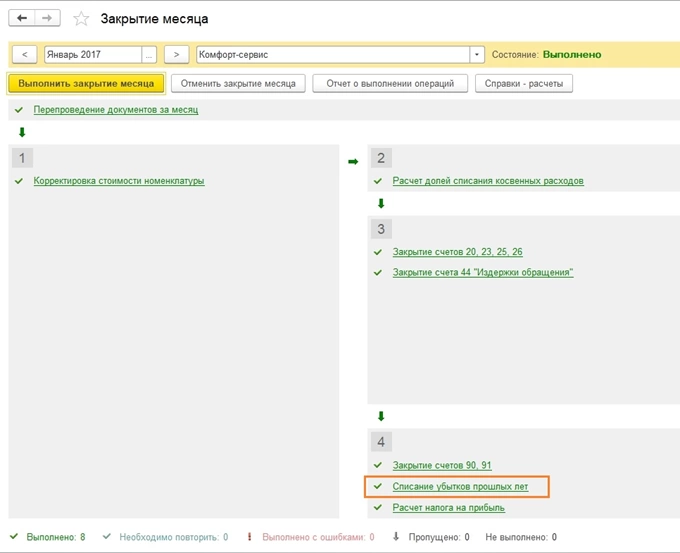Expand the Комфорт-сервис organization dropdown
680x553 pixels.
[x=477, y=55]
